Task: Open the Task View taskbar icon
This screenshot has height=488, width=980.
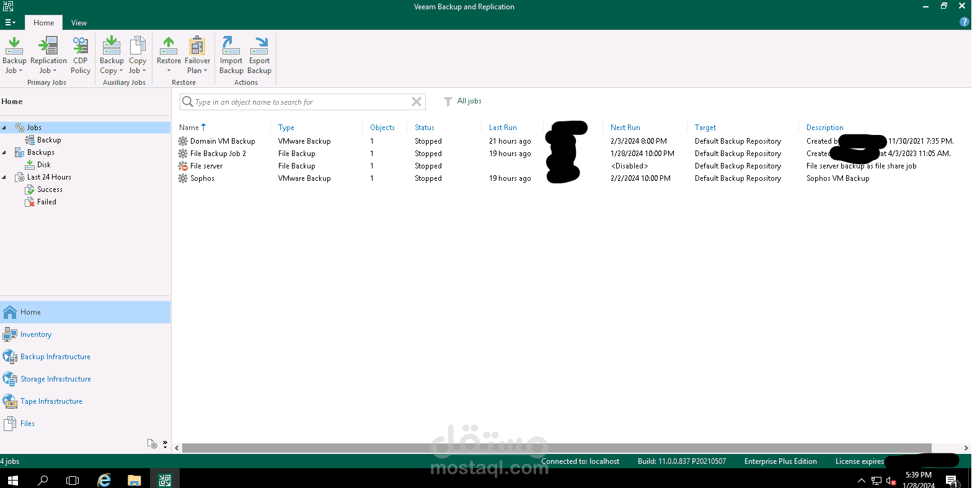Action: point(73,480)
